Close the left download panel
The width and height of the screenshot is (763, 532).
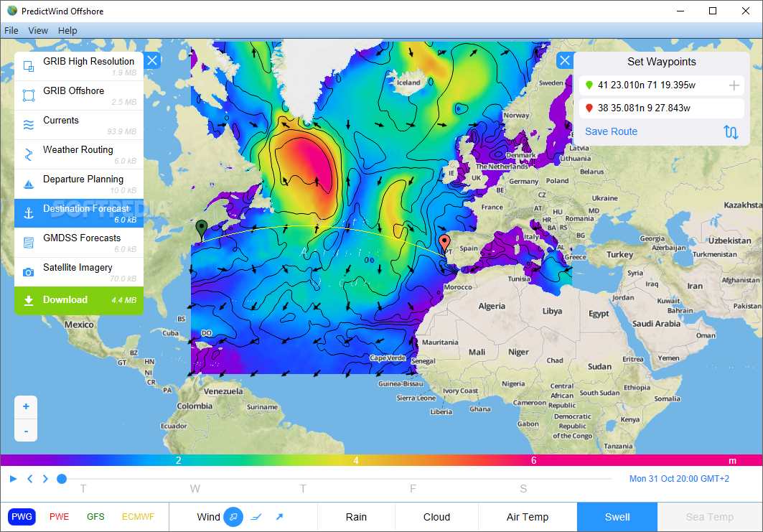(152, 60)
